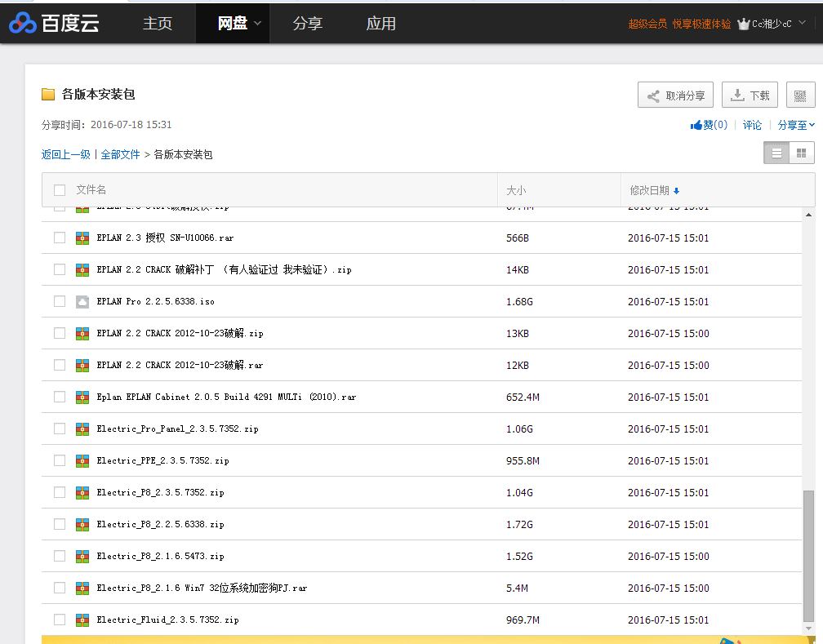Click archive icon of Electric_Pro_Panel_2.3.5.7352.zip

[x=82, y=429]
